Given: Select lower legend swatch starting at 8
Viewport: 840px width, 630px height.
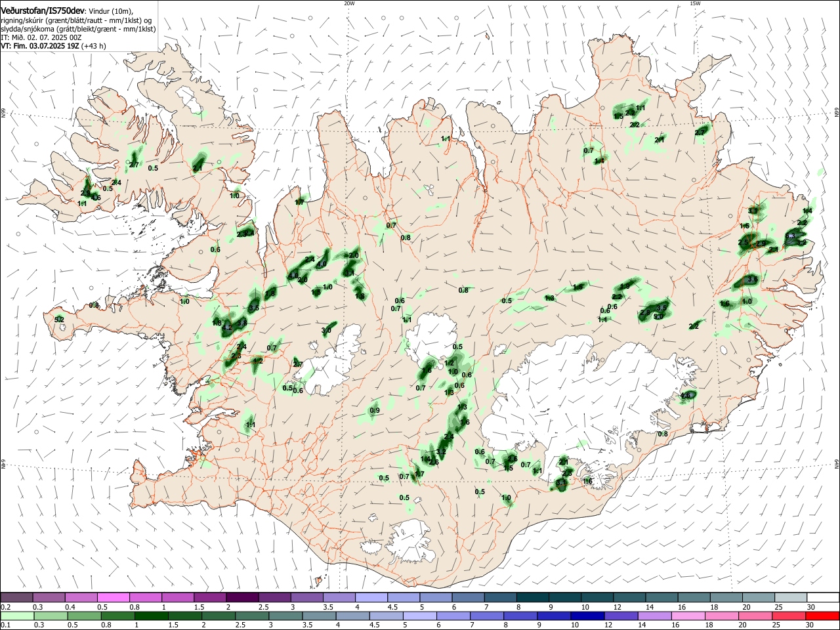Looking at the screenshot, I should [520, 616].
